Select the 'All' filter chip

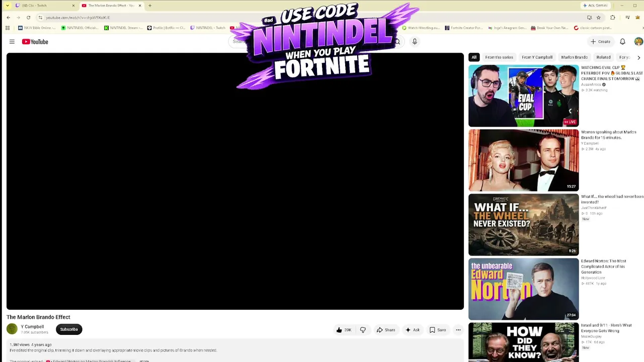click(x=474, y=57)
